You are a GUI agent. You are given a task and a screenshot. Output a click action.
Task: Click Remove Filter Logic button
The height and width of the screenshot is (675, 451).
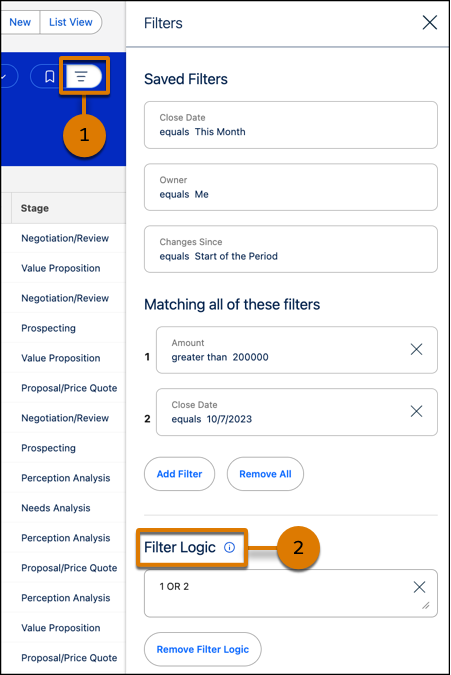point(203,649)
